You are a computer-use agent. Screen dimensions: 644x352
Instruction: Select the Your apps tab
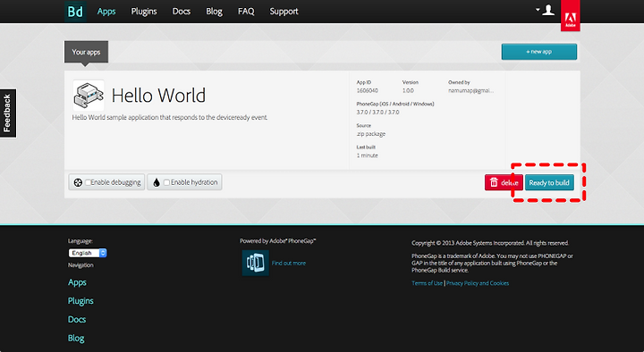pyautogui.click(x=86, y=52)
